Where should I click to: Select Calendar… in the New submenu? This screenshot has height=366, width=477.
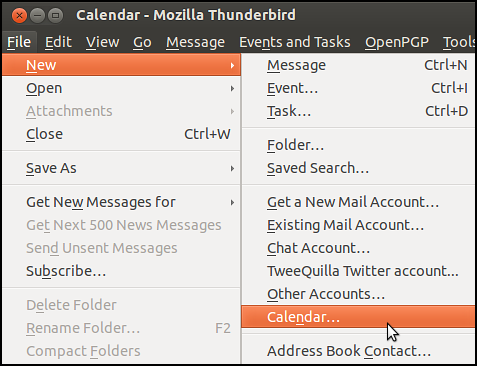[358, 317]
